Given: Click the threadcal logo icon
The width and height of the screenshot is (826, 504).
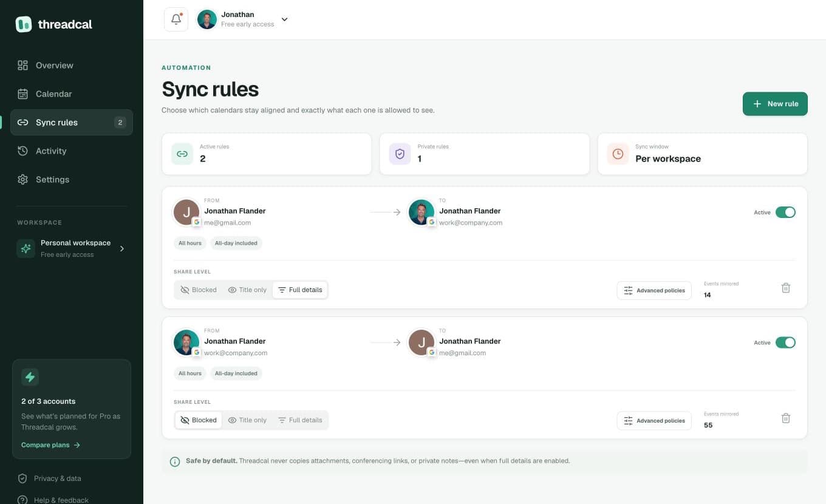Looking at the screenshot, I should point(24,24).
